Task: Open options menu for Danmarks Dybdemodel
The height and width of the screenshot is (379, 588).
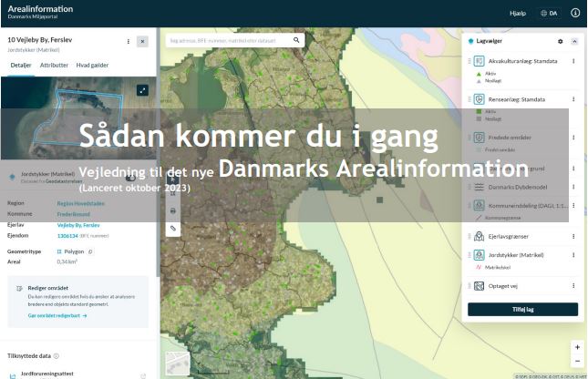Action: click(x=573, y=187)
